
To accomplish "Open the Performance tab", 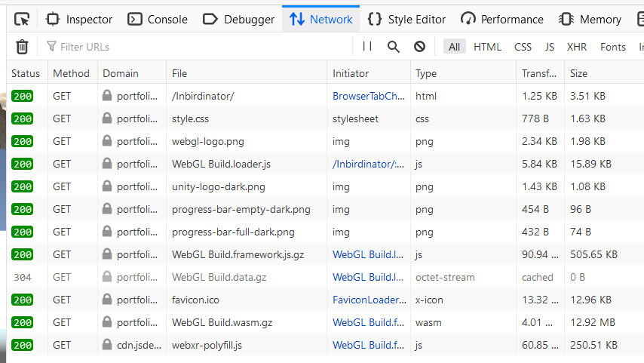I will (x=502, y=20).
